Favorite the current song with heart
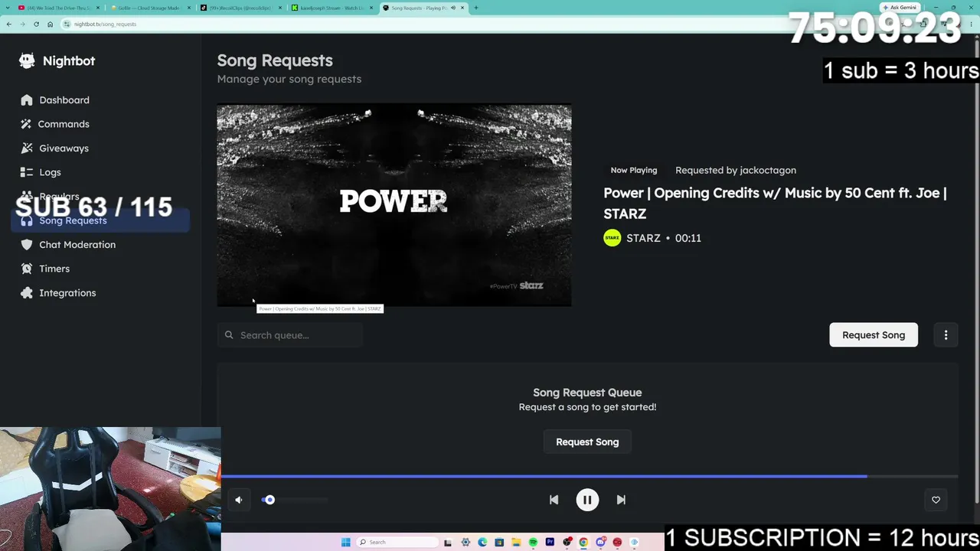 coord(936,500)
